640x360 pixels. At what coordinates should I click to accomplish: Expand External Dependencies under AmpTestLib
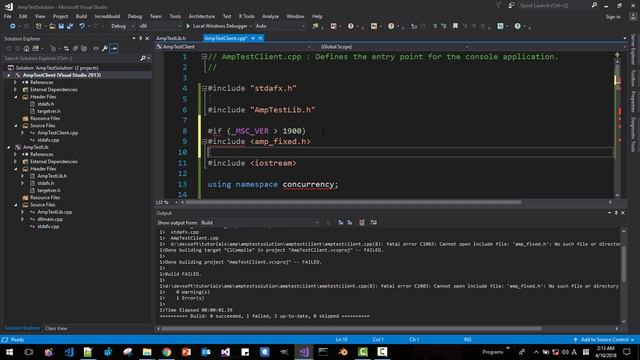tap(16, 162)
